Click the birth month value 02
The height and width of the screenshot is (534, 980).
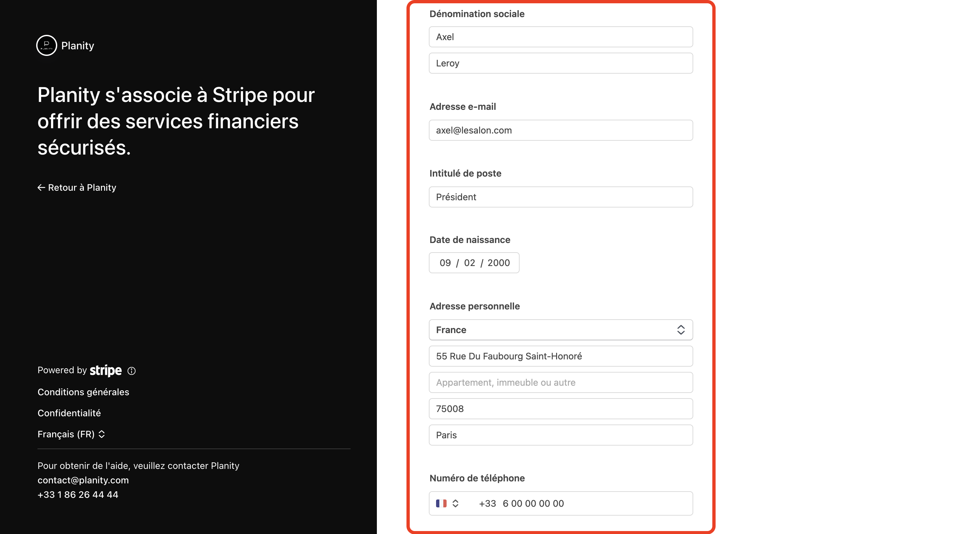(x=470, y=263)
